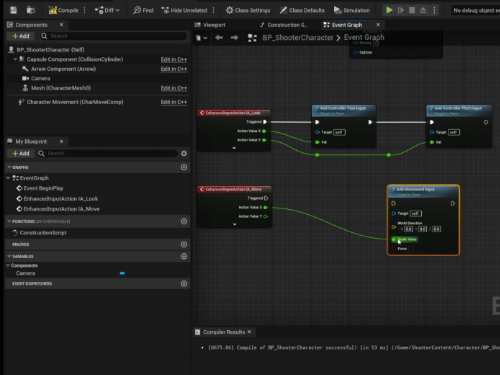
Task: Add a variable with Variables plus icon
Action: [184, 256]
